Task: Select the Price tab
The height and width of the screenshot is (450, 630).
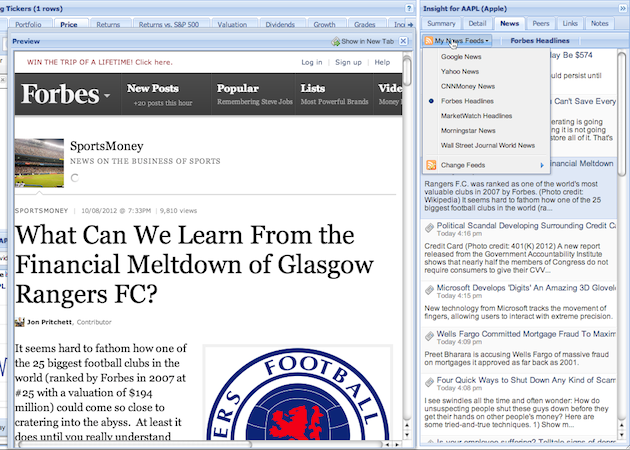Action: coord(69,25)
